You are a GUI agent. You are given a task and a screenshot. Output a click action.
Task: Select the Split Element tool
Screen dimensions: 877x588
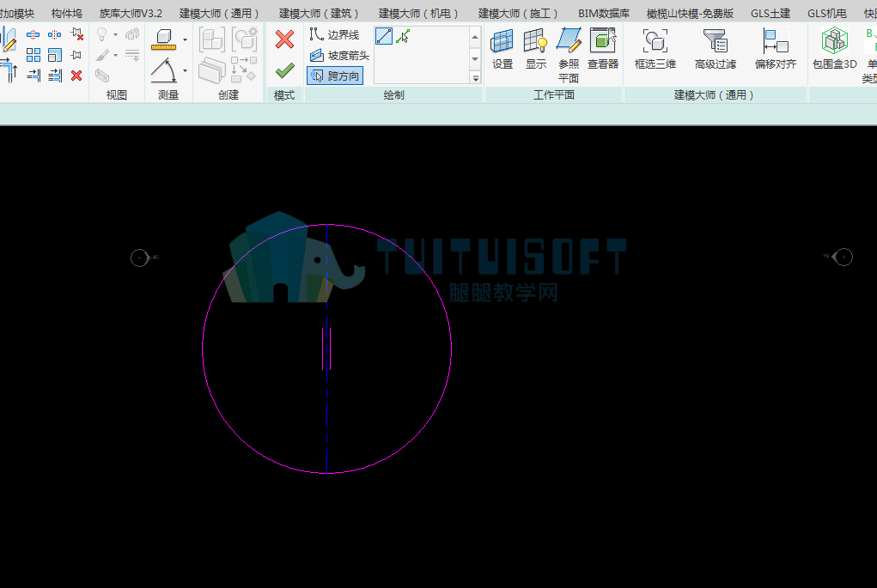click(x=33, y=34)
